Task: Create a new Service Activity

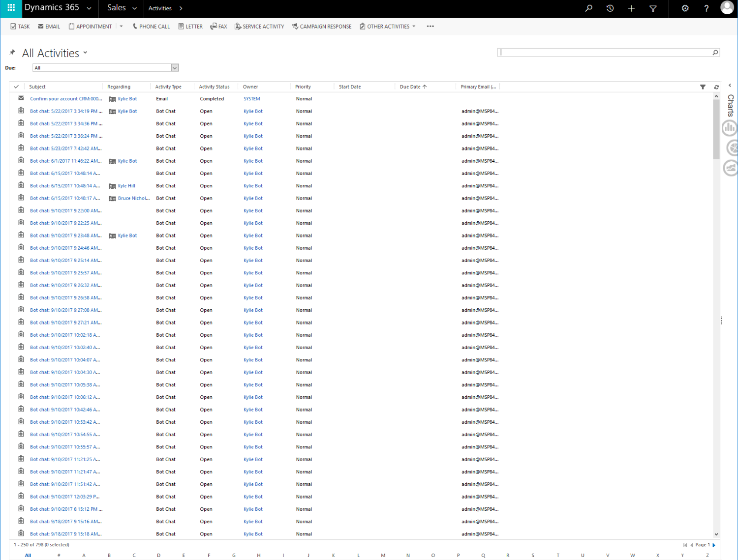Action: click(x=259, y=27)
